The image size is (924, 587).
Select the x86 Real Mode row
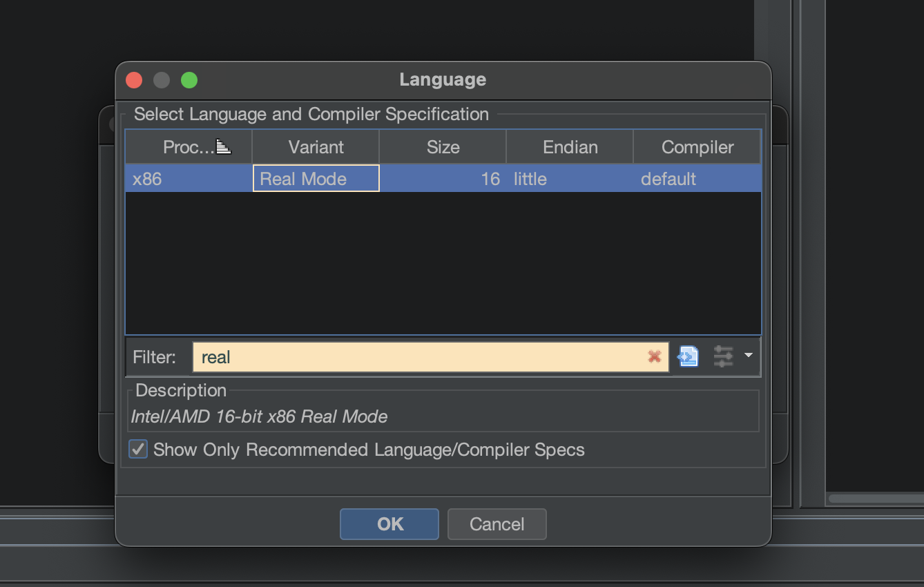[x=443, y=179]
